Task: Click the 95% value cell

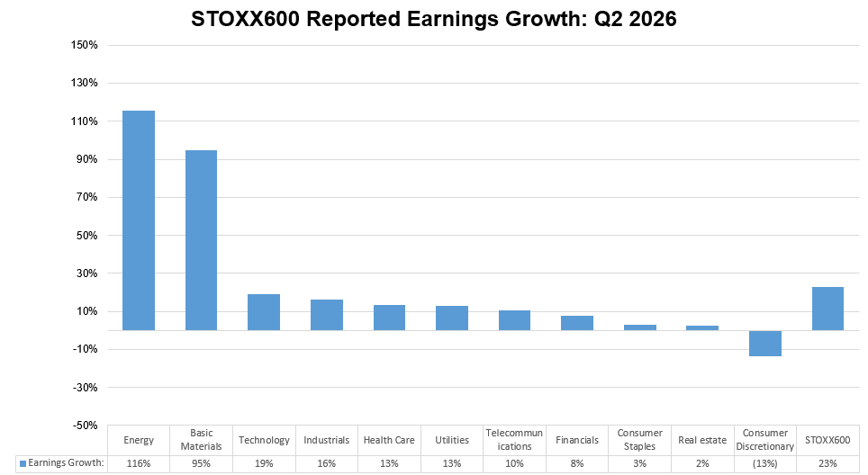Action: (201, 463)
